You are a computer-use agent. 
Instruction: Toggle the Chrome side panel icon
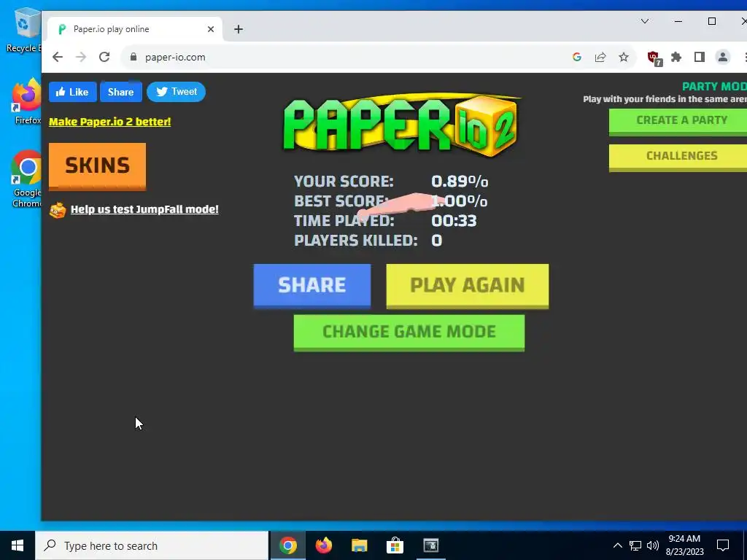click(x=700, y=57)
